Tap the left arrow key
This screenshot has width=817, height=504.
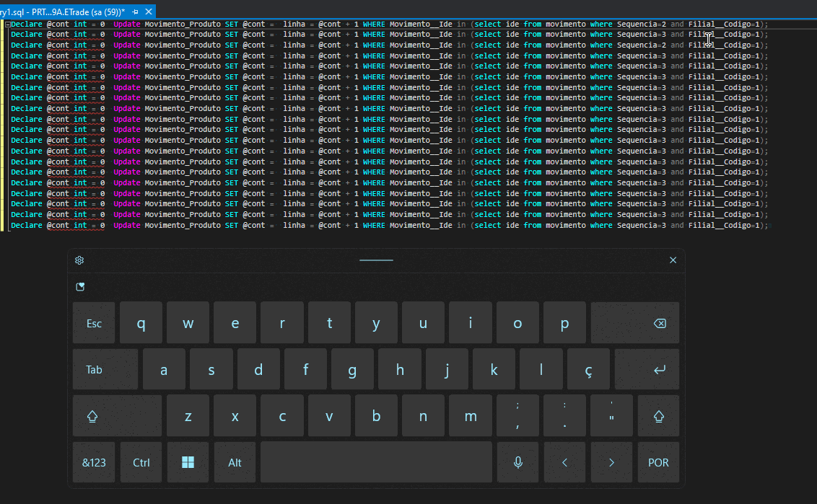click(x=565, y=462)
